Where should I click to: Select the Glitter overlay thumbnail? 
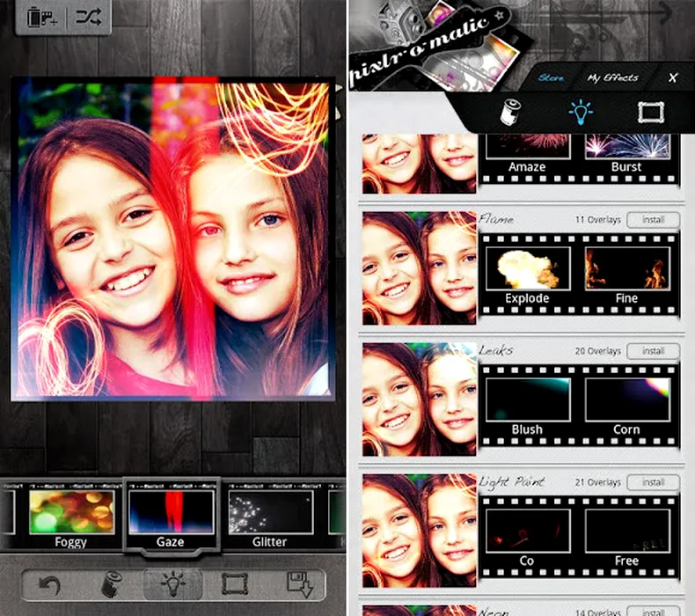tap(270, 518)
